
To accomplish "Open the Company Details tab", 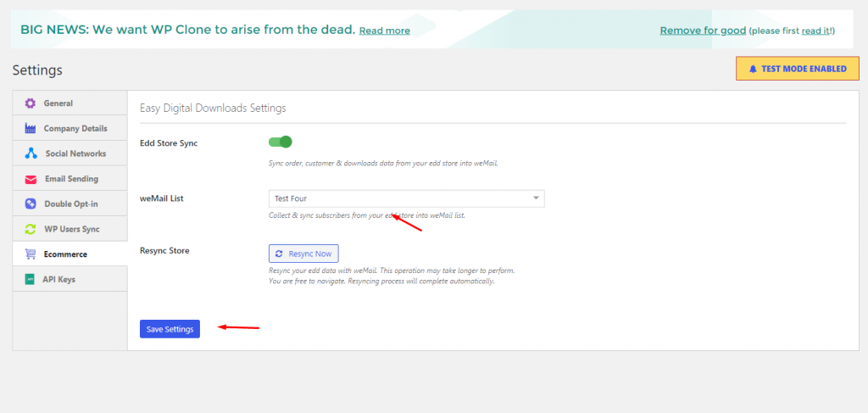I will (70, 128).
